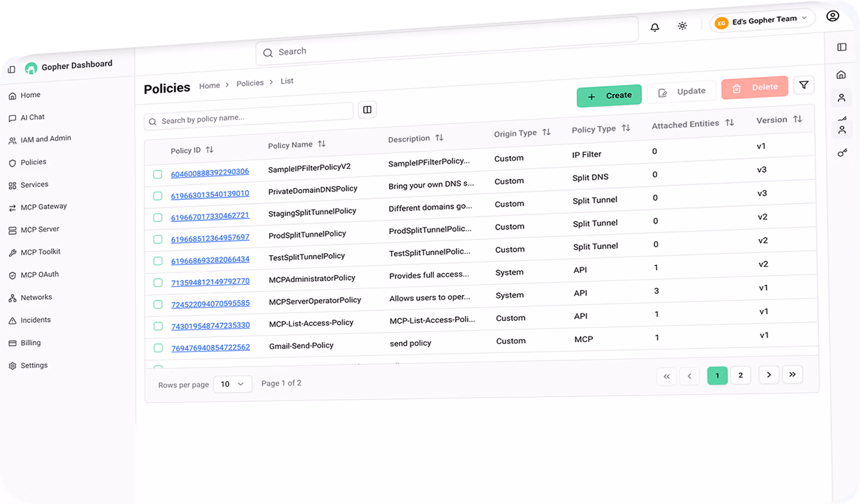The height and width of the screenshot is (504, 860).
Task: Sort by Policy Name arrows
Action: [x=322, y=144]
